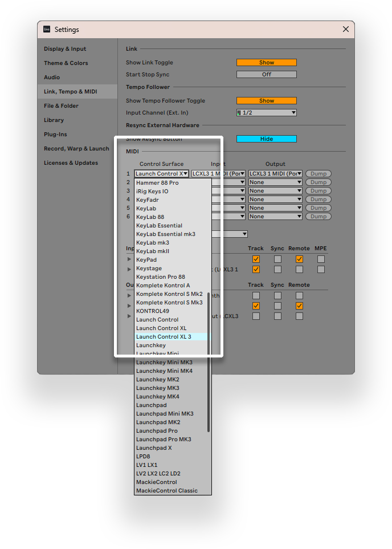Enable Sync for the first input port
This screenshot has width=392, height=549.
click(x=277, y=259)
